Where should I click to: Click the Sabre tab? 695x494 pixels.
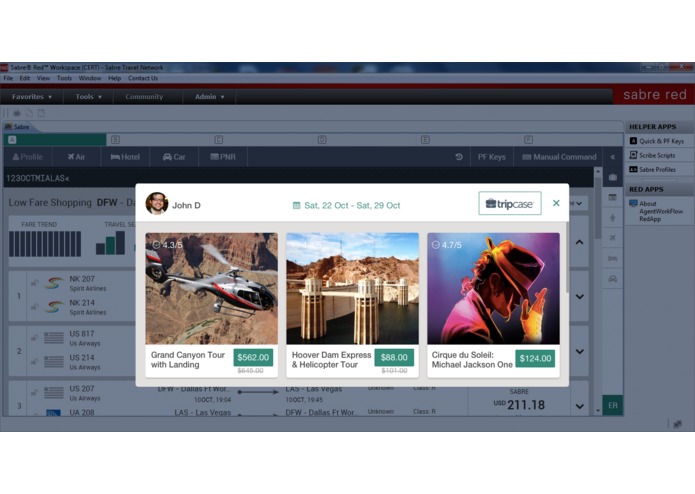pos(18,127)
